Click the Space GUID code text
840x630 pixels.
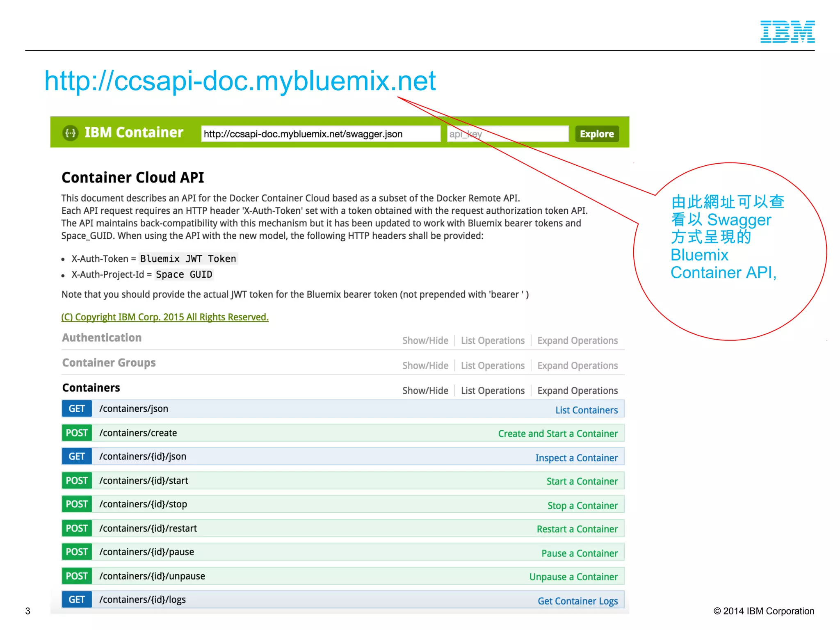click(x=184, y=274)
